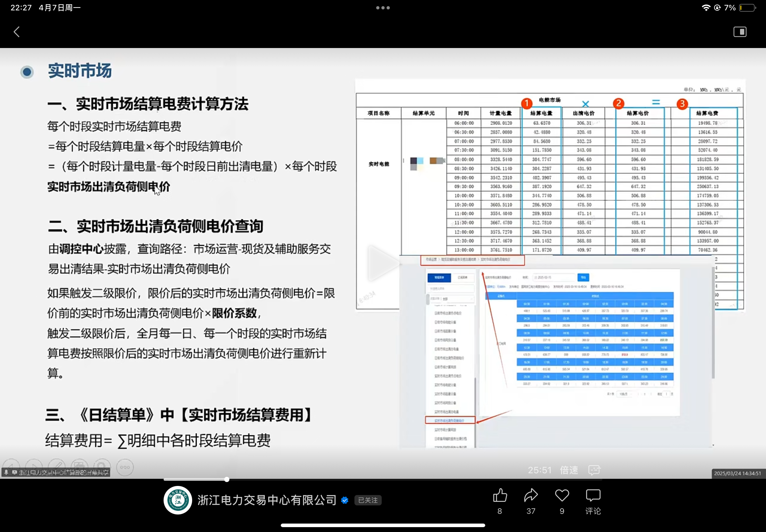Tap the 浙江电力交易中心 round avatar logo
Viewport: 766px width, 532px height.
coord(178,500)
